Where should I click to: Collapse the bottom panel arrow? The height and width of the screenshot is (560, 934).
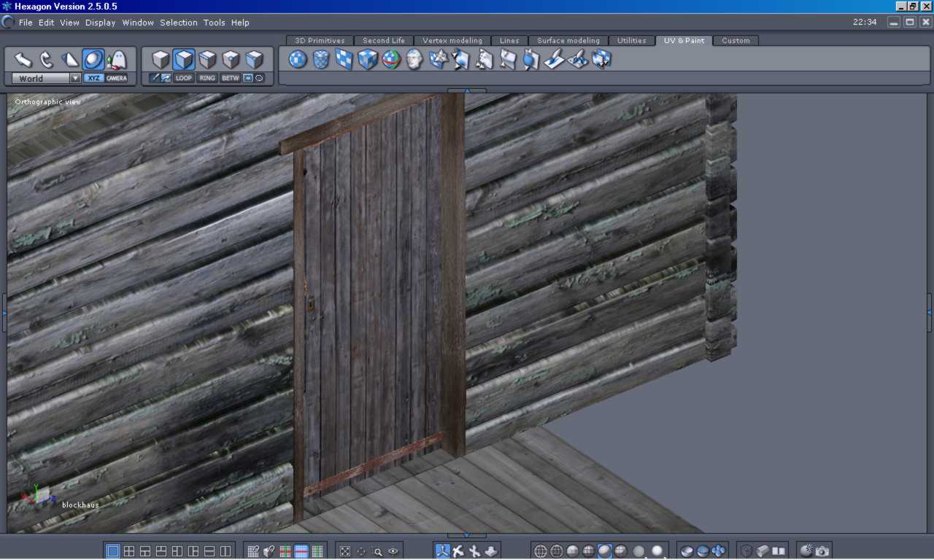click(x=466, y=535)
